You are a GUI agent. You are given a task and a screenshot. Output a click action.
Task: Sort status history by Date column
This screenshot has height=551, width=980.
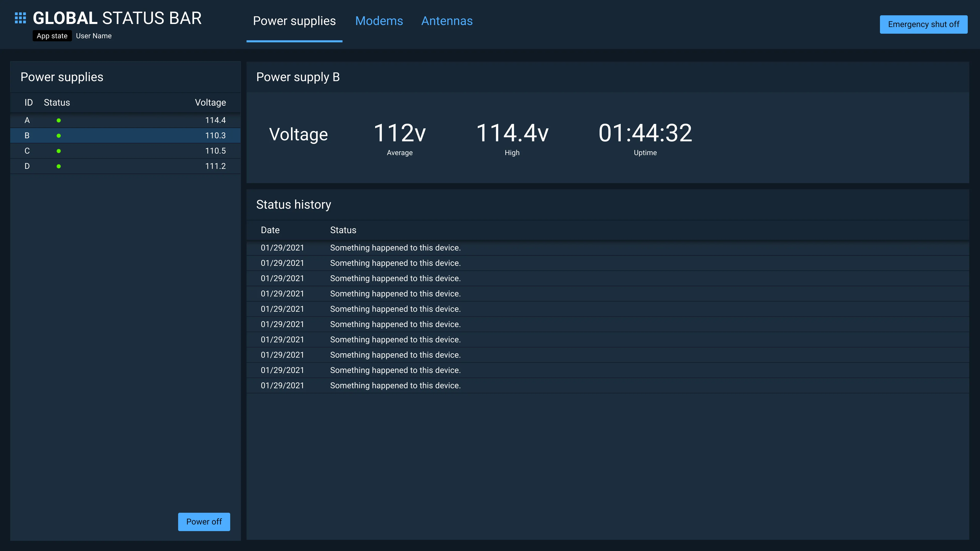coord(270,230)
